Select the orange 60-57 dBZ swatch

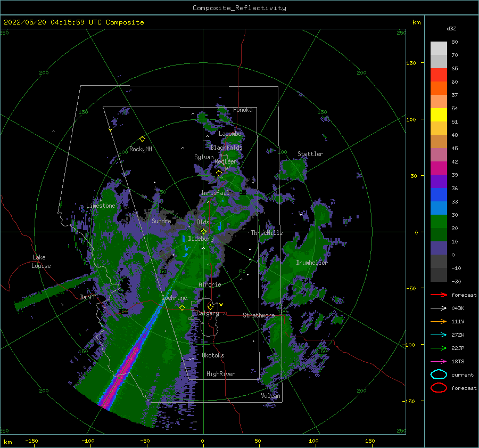click(439, 88)
